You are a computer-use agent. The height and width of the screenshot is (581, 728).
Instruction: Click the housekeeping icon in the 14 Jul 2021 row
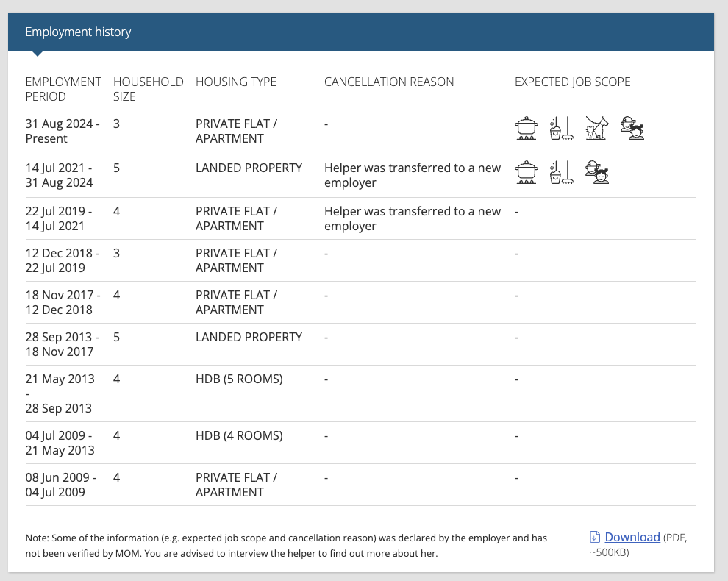pos(561,172)
